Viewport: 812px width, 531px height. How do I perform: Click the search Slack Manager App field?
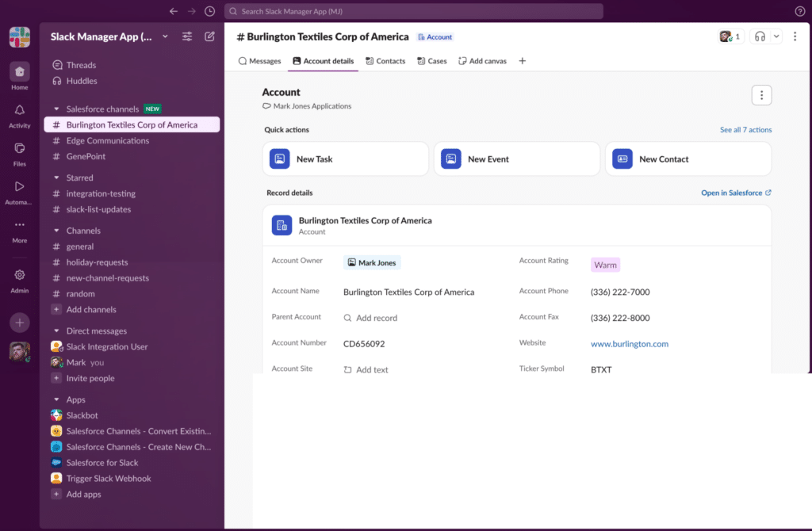pyautogui.click(x=413, y=11)
